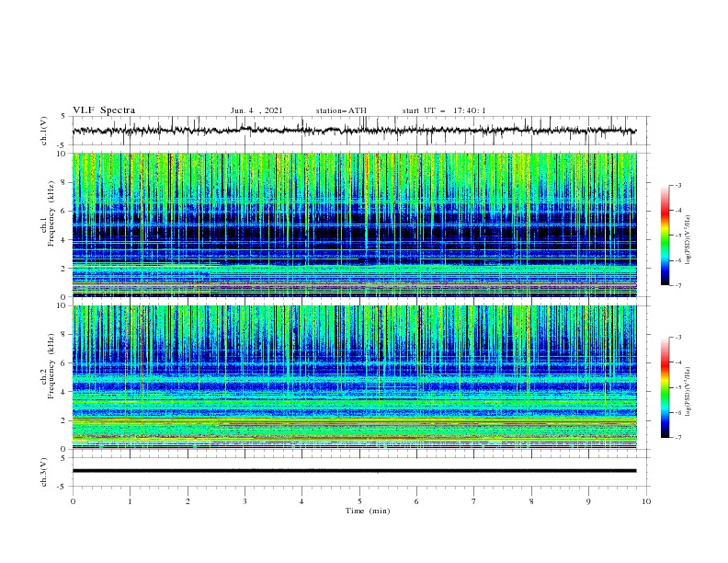Click the 0 tick on the time axis

pos(73,501)
